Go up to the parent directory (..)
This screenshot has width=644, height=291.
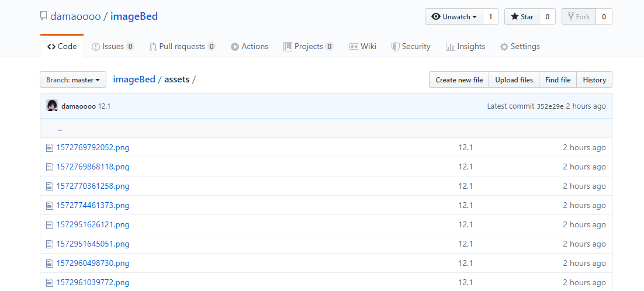60,129
